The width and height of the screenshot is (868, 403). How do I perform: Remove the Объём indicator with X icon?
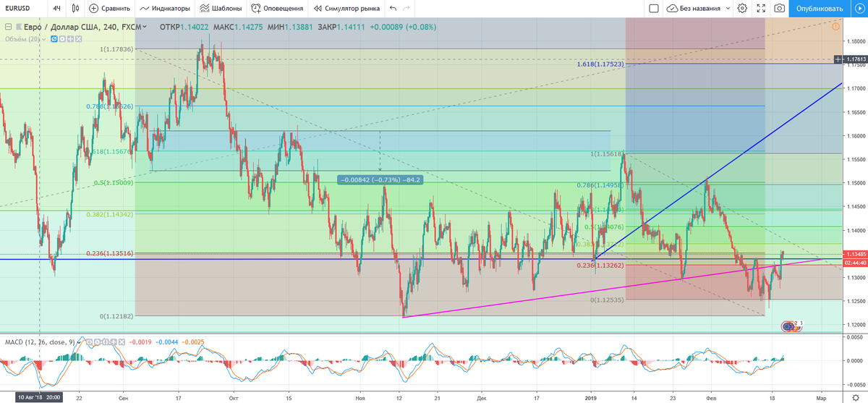click(78, 39)
